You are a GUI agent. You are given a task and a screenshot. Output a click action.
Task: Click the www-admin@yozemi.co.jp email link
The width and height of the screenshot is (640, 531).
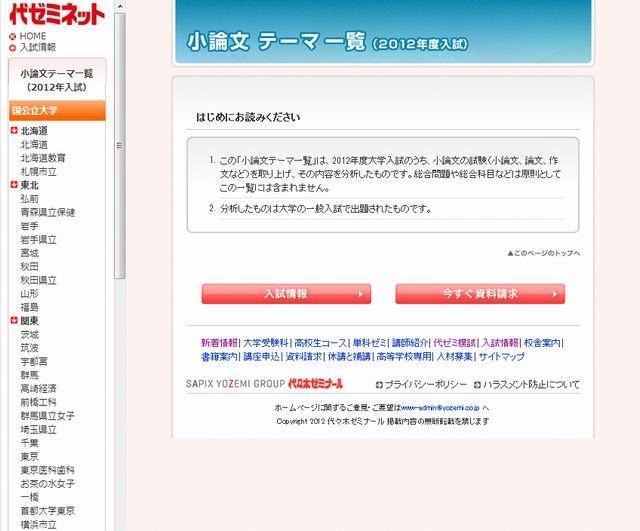coord(440,408)
